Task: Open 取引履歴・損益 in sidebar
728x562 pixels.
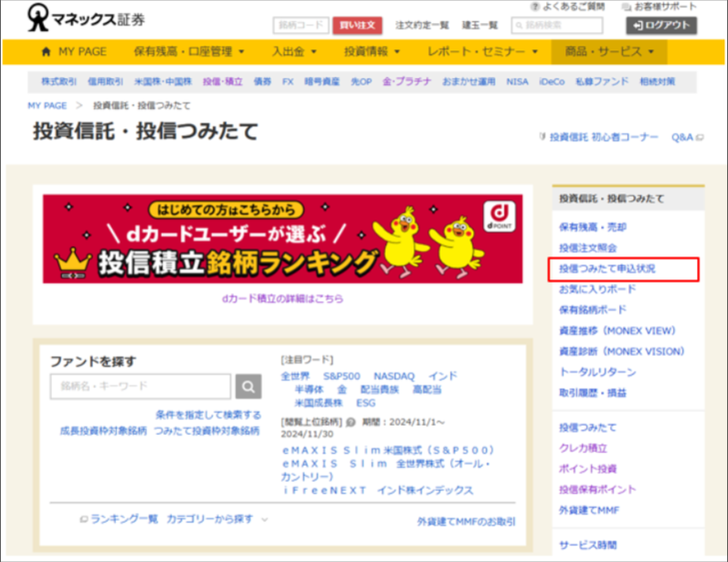Action: tap(593, 393)
